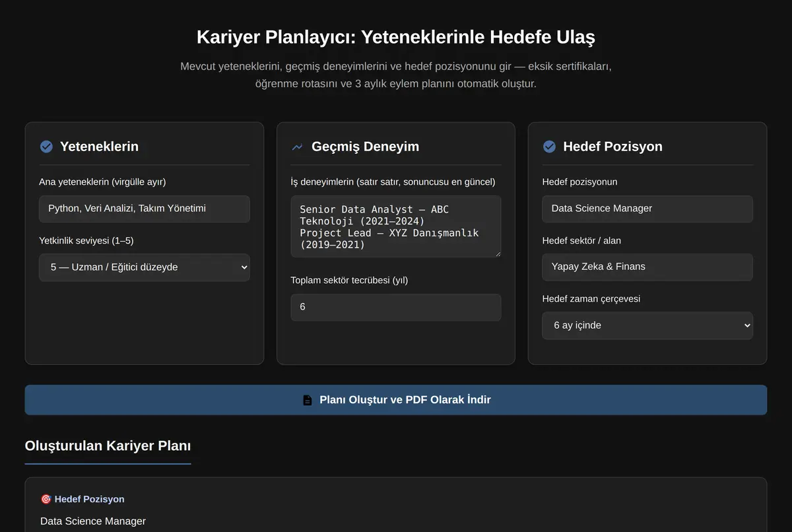
Task: Click Planı Oluştur ve PDF Olarak İndir button
Action: (396, 400)
